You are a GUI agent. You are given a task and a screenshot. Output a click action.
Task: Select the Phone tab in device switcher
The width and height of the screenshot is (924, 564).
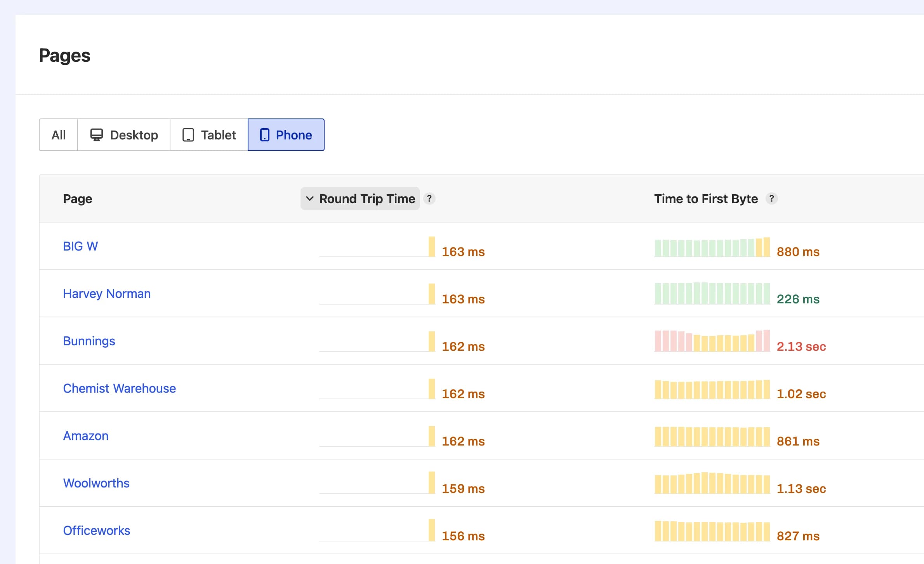pyautogui.click(x=286, y=135)
